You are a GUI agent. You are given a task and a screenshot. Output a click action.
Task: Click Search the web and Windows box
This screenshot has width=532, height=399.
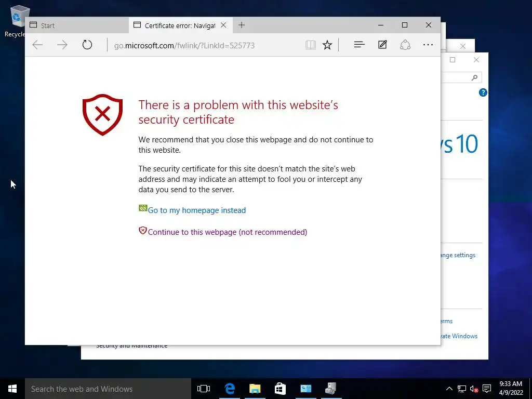108,389
